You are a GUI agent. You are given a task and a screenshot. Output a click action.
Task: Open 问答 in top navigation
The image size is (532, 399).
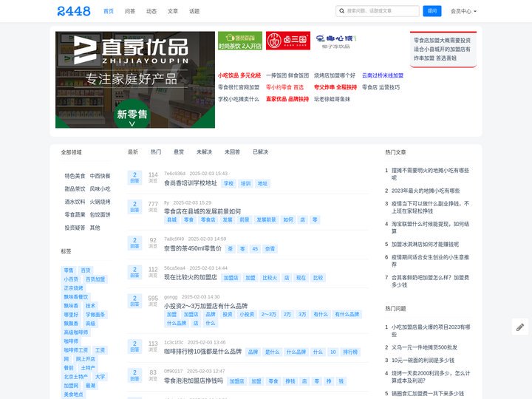click(x=130, y=11)
